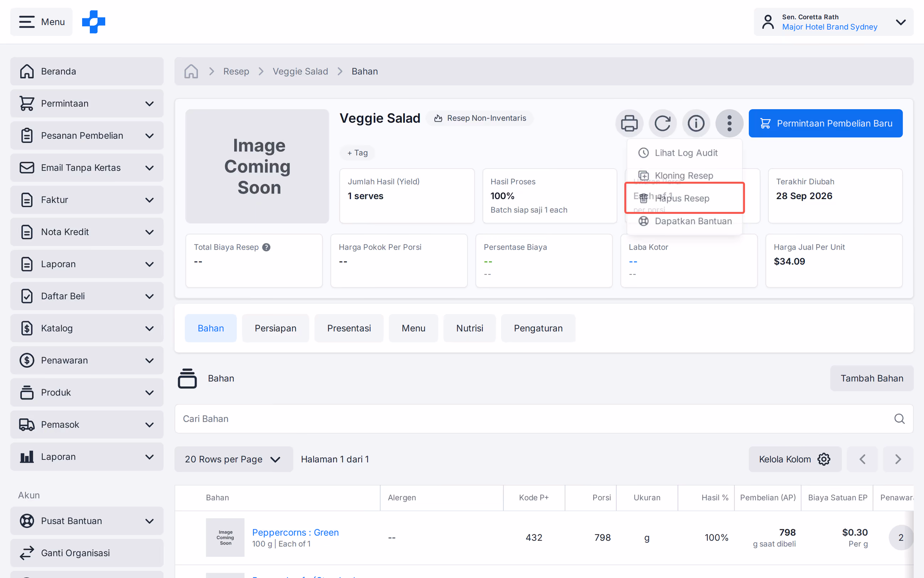Viewport: 924px width, 578px height.
Task: Click the print recipe icon
Action: click(x=629, y=123)
